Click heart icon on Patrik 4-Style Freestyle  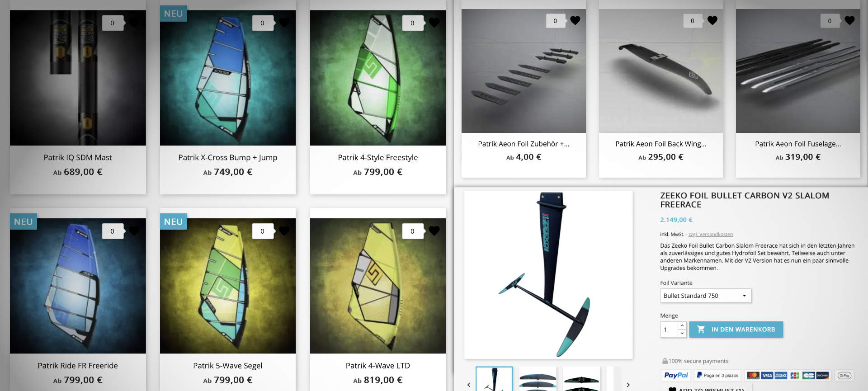[x=434, y=22]
